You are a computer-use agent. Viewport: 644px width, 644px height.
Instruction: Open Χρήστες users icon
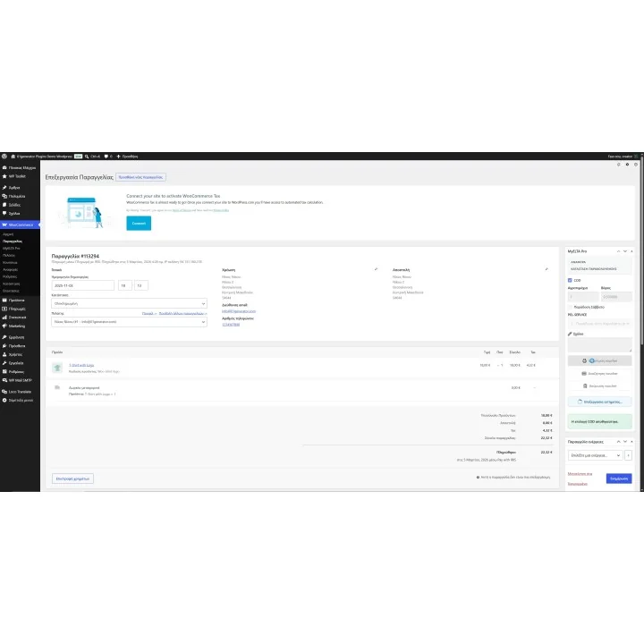(x=4, y=354)
